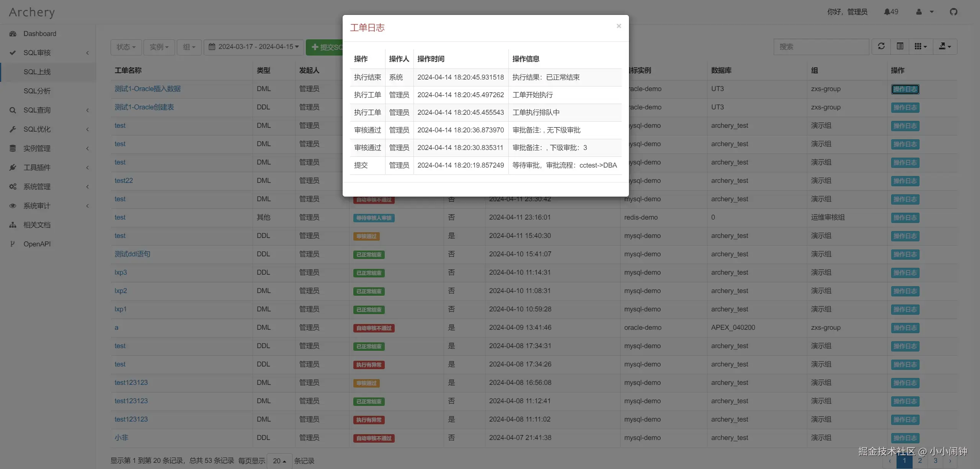Click the 搜索 search input field
Screen dimensions: 980x469
pos(821,47)
